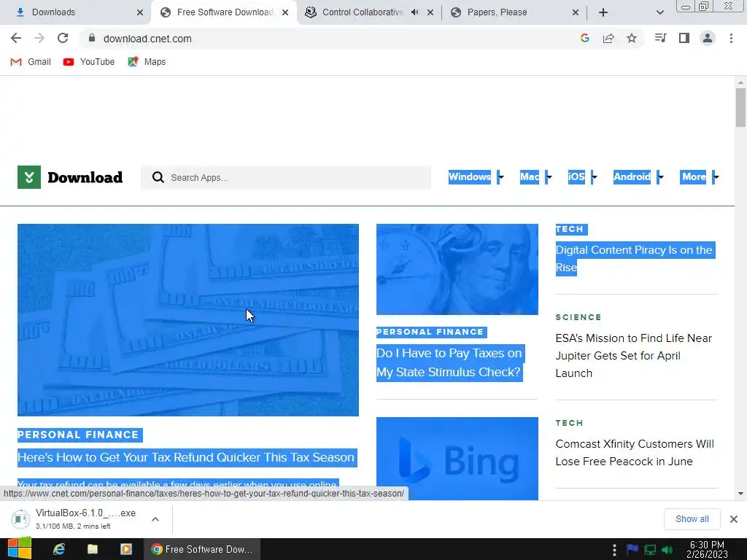Open the YouTube bookmark
The height and width of the screenshot is (560, 747).
89,62
